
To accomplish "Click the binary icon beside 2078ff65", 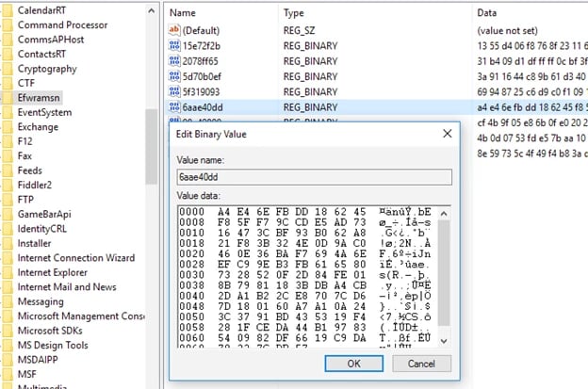I will [173, 61].
